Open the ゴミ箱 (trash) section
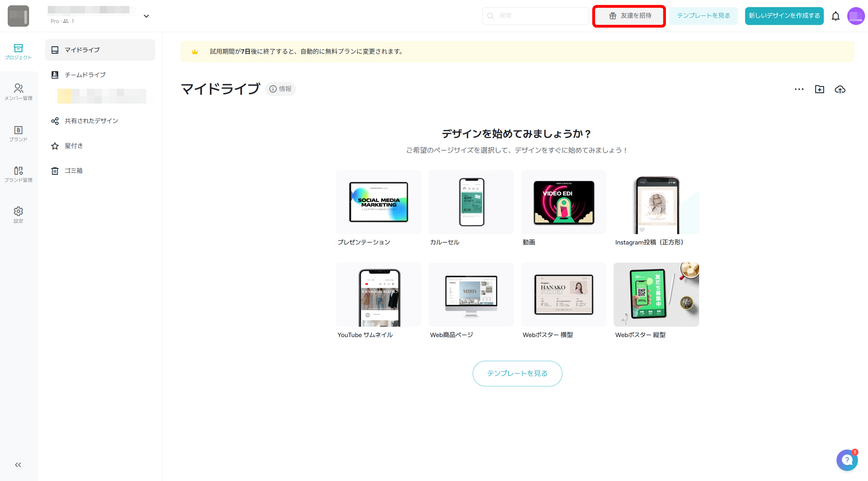Screen dimensions: 868x481 coord(74,171)
